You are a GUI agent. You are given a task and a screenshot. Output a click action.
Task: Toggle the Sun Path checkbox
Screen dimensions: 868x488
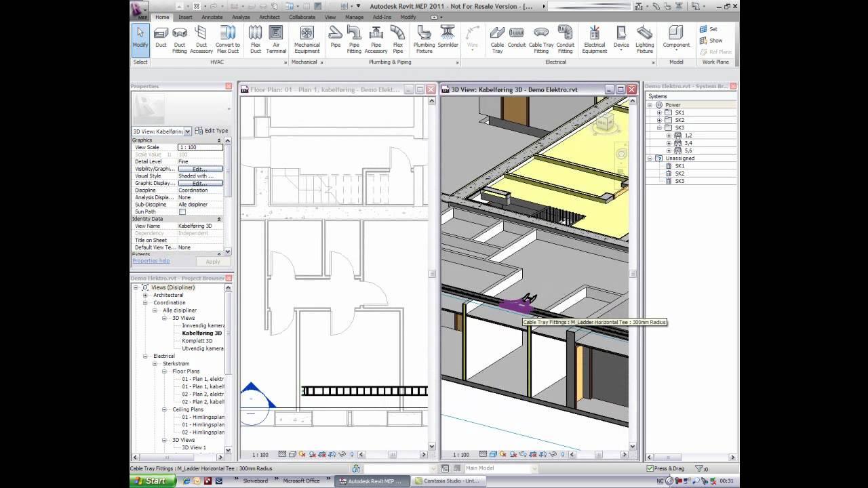point(182,212)
